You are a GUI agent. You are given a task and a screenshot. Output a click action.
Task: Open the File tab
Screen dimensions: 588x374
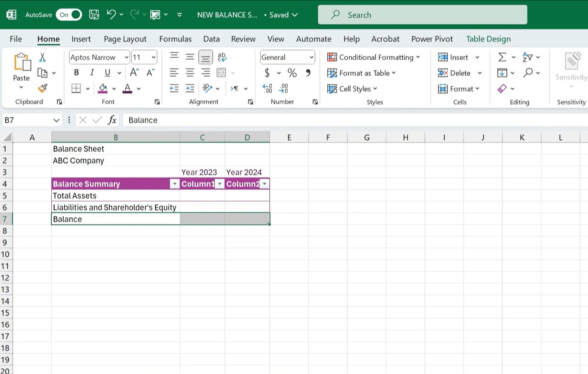point(16,39)
